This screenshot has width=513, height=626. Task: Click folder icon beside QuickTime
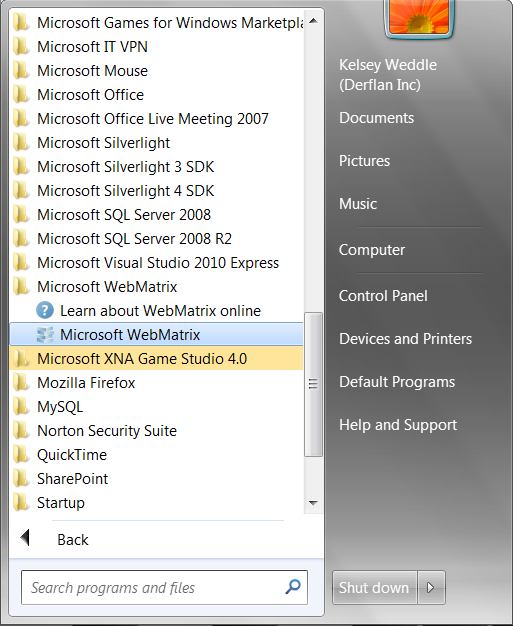point(21,455)
